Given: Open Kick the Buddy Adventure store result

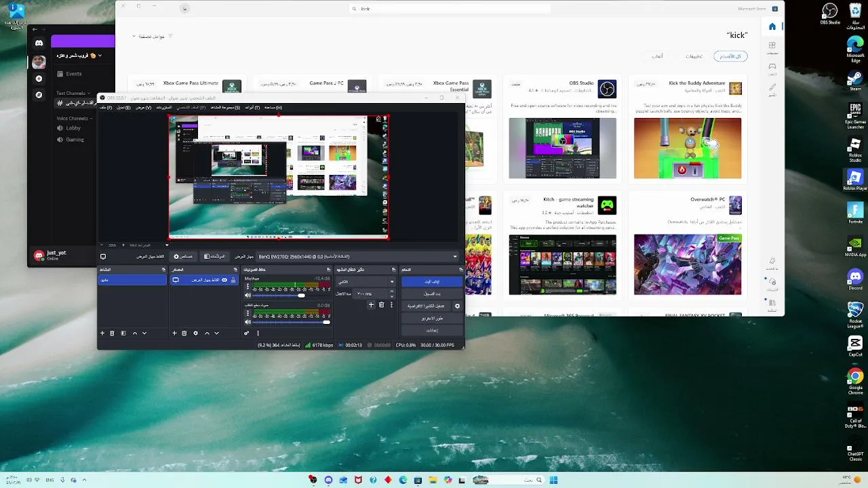Looking at the screenshot, I should click(x=688, y=128).
